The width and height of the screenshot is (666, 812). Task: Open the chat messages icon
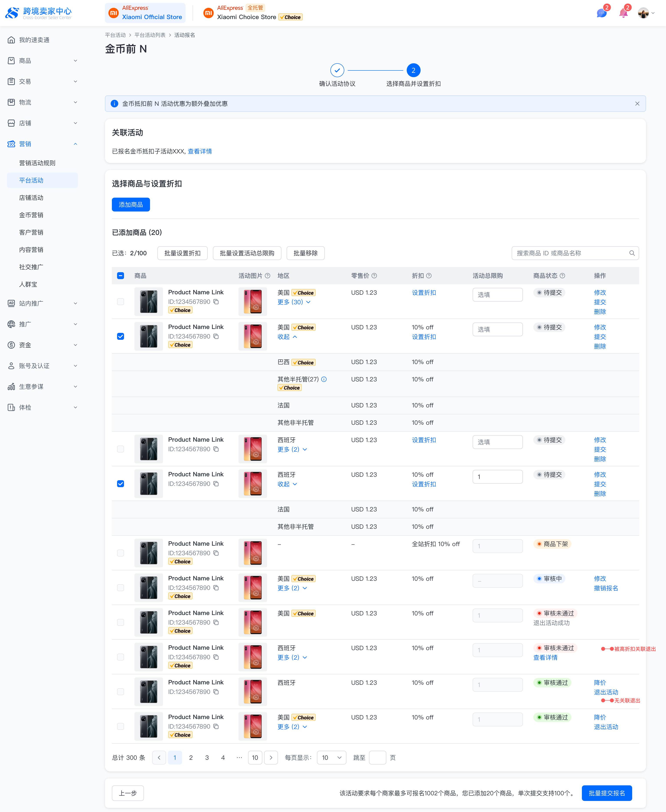pos(601,13)
